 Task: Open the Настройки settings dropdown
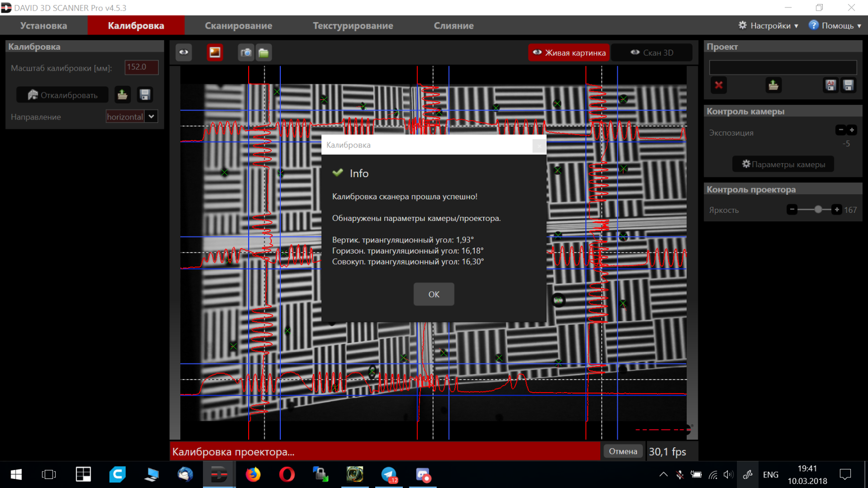pyautogui.click(x=768, y=26)
